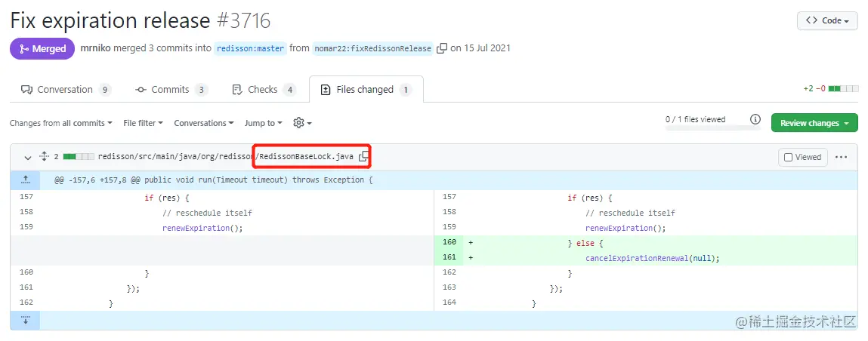Open the redisson:master branch link

(250, 48)
